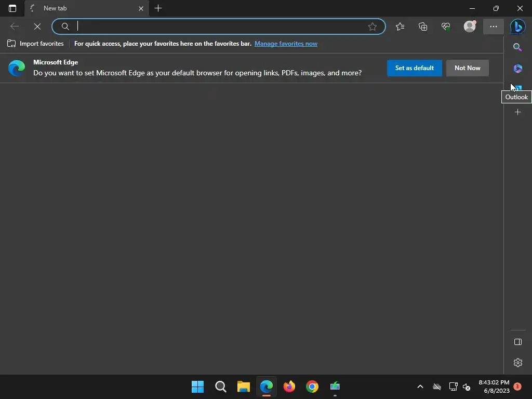Open clock and date 8:43:02 PM
The width and height of the screenshot is (532, 399).
494,387
